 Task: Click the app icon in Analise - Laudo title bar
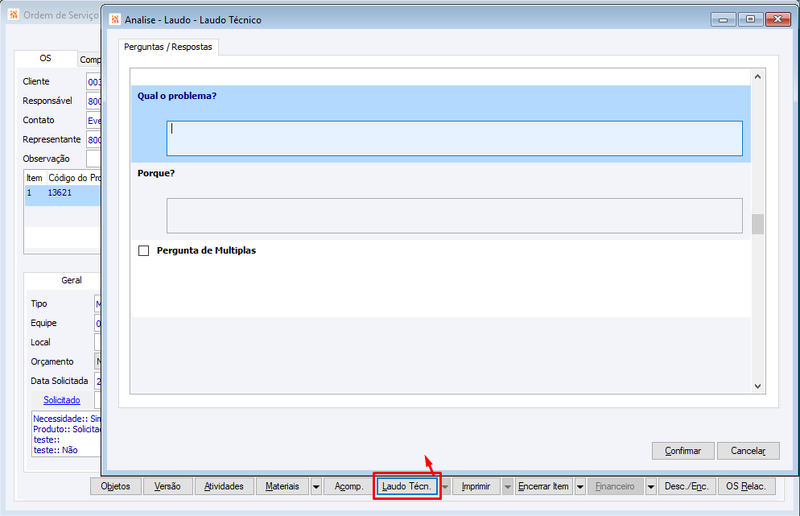coord(115,19)
